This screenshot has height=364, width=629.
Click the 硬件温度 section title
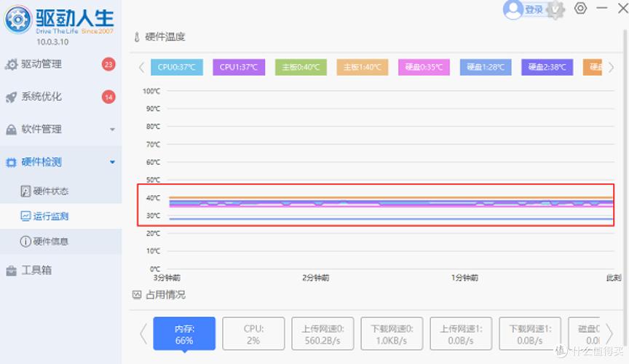[x=165, y=37]
